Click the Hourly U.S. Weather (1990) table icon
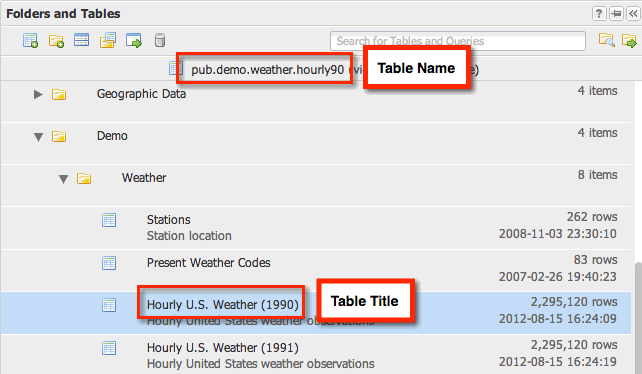642x374 pixels. [109, 305]
